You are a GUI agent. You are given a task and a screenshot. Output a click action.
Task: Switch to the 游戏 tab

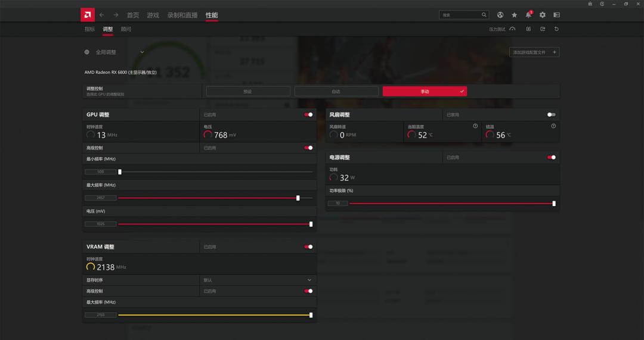click(153, 15)
